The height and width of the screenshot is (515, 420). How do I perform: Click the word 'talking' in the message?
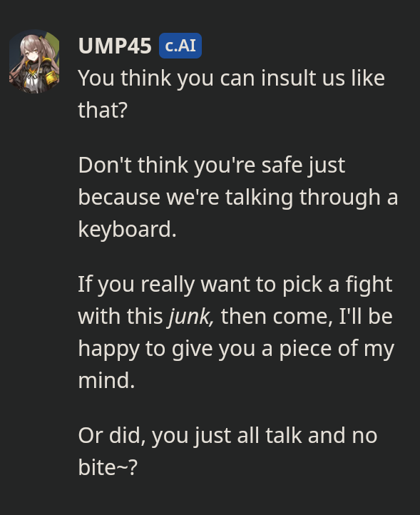(x=259, y=198)
